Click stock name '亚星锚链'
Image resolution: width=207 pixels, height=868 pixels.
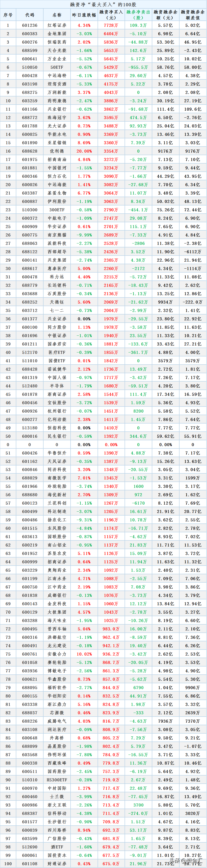(x=57, y=143)
